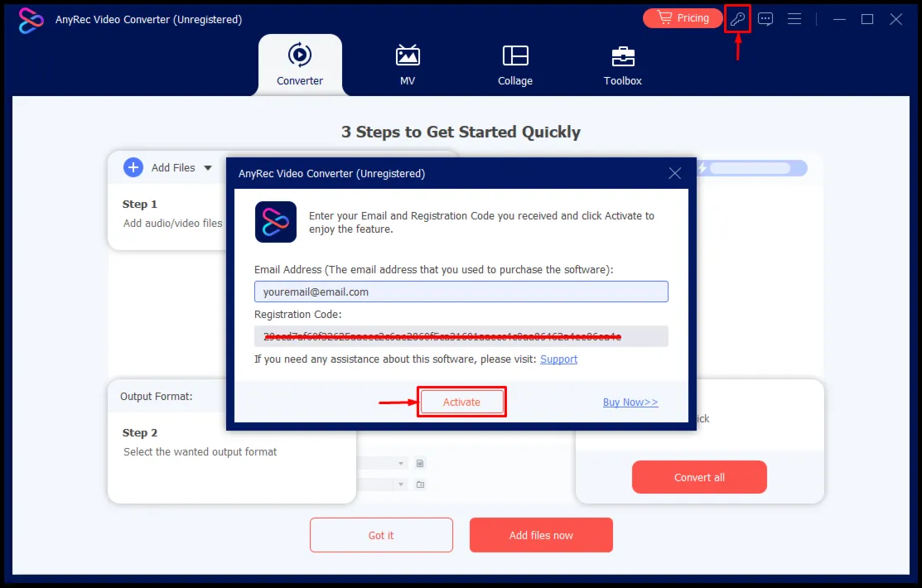Click the Add files now button

pyautogui.click(x=541, y=535)
